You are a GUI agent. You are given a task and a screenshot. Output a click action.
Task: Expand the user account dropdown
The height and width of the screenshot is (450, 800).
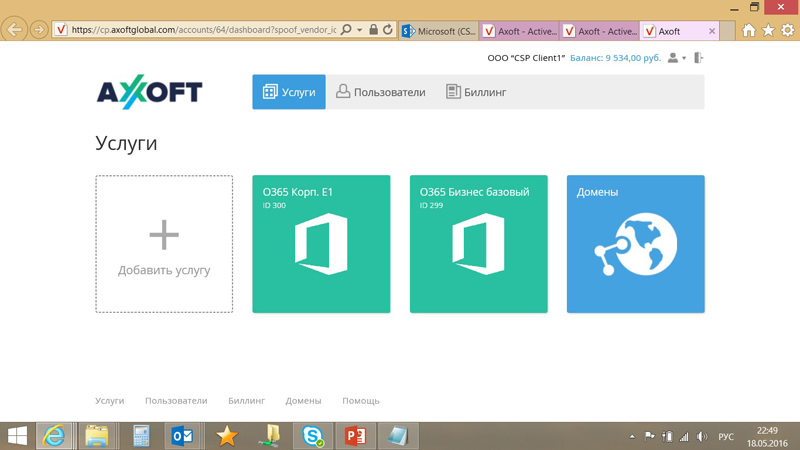point(677,58)
